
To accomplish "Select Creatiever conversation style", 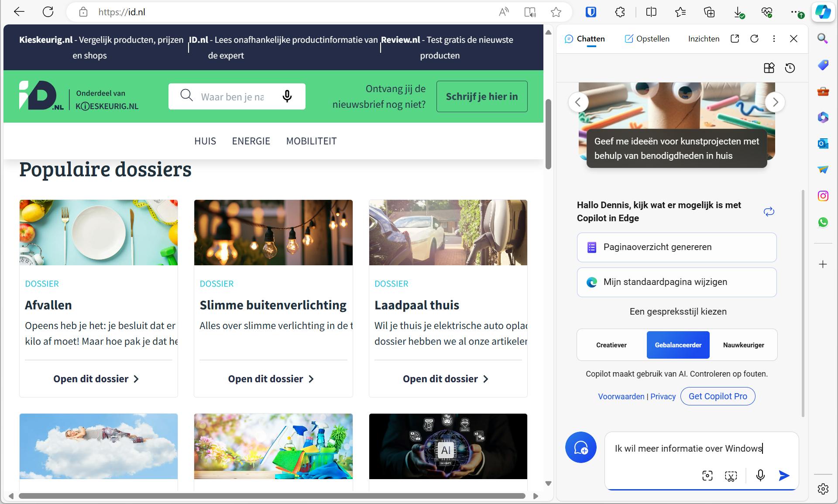I will (x=611, y=345).
